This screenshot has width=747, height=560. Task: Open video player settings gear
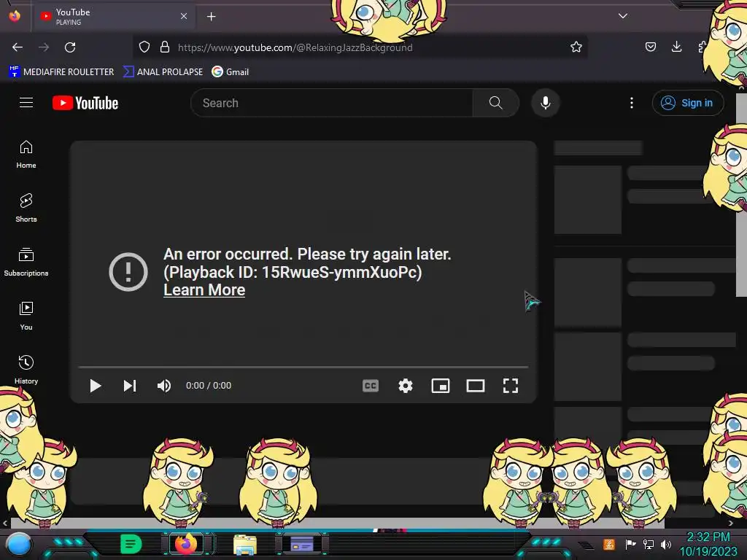click(406, 386)
